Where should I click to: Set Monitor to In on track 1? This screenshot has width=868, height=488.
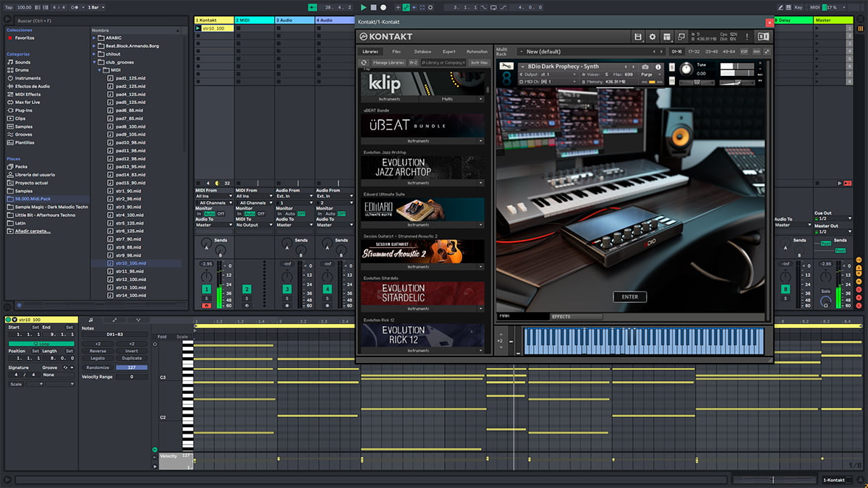click(199, 214)
